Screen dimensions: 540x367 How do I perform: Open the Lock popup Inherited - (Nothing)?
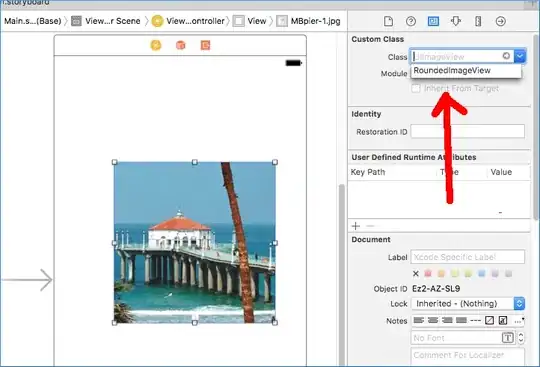point(468,304)
